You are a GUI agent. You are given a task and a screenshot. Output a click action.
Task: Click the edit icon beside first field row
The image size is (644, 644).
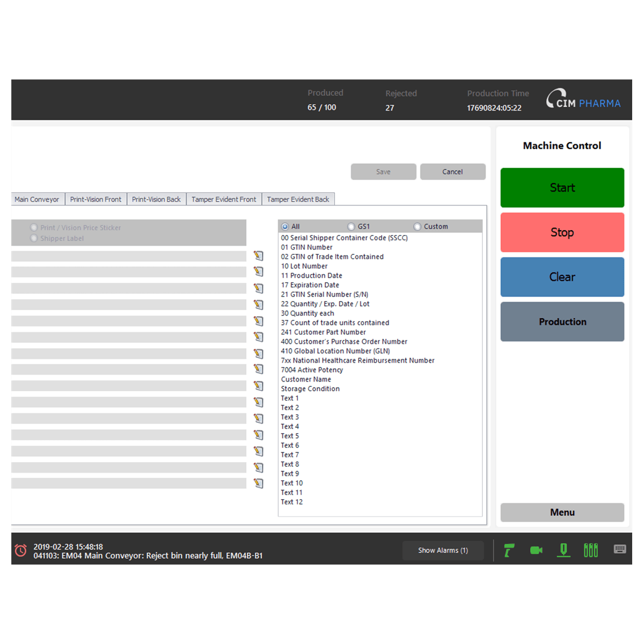tap(259, 256)
